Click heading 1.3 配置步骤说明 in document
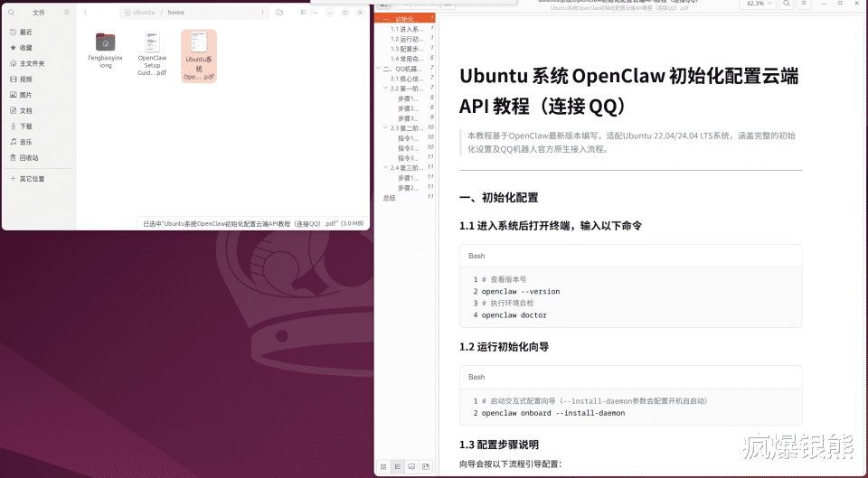The image size is (868, 478). click(499, 445)
